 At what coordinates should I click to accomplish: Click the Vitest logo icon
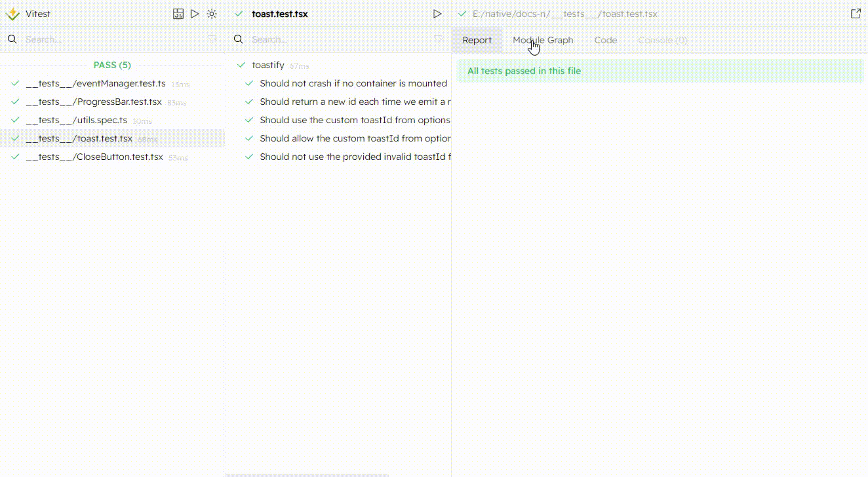point(12,14)
